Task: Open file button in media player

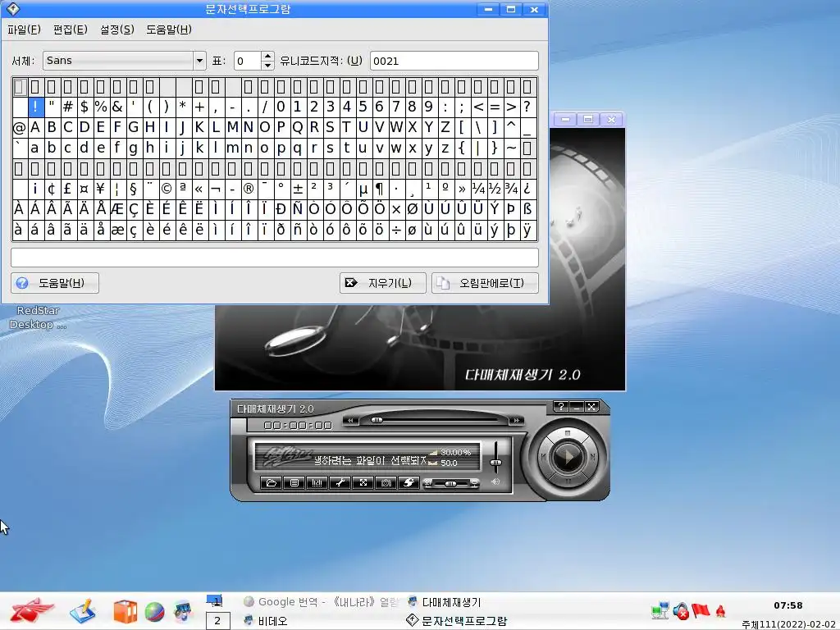Action: coord(271,482)
